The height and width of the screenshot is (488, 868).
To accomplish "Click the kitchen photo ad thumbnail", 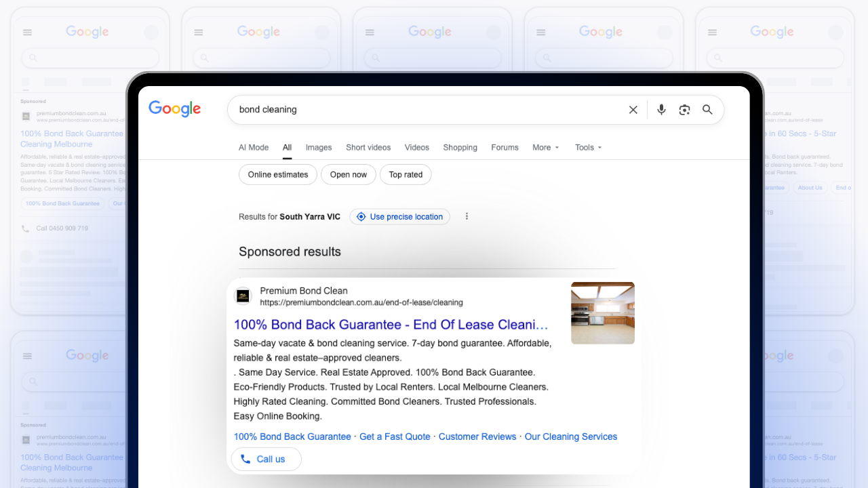I will [x=603, y=313].
